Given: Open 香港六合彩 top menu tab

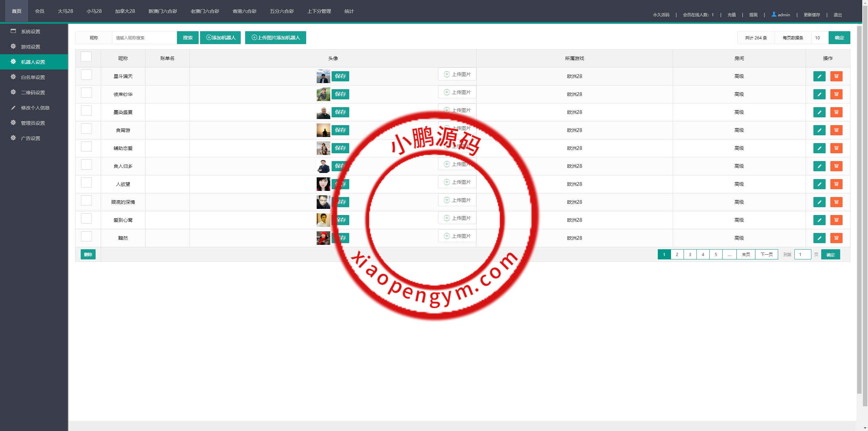Looking at the screenshot, I should [x=244, y=11].
